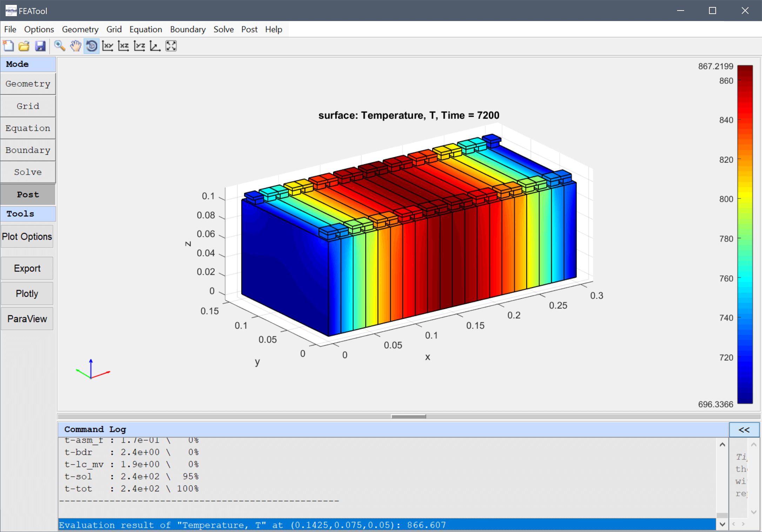Collapse the Command Log side panel
Viewport: 762px width, 532px height.
tap(744, 429)
